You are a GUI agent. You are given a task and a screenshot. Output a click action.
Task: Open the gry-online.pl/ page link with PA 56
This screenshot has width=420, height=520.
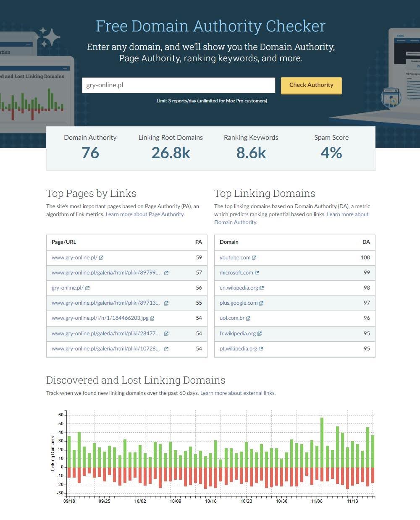[68, 288]
